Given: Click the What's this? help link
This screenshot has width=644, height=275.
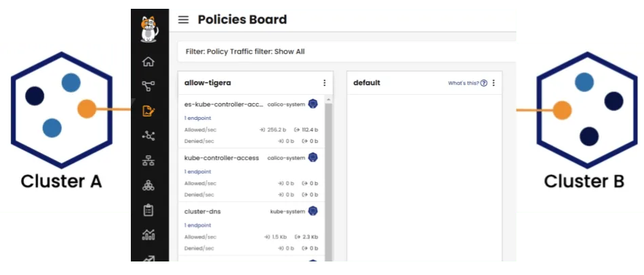Looking at the screenshot, I should (463, 83).
